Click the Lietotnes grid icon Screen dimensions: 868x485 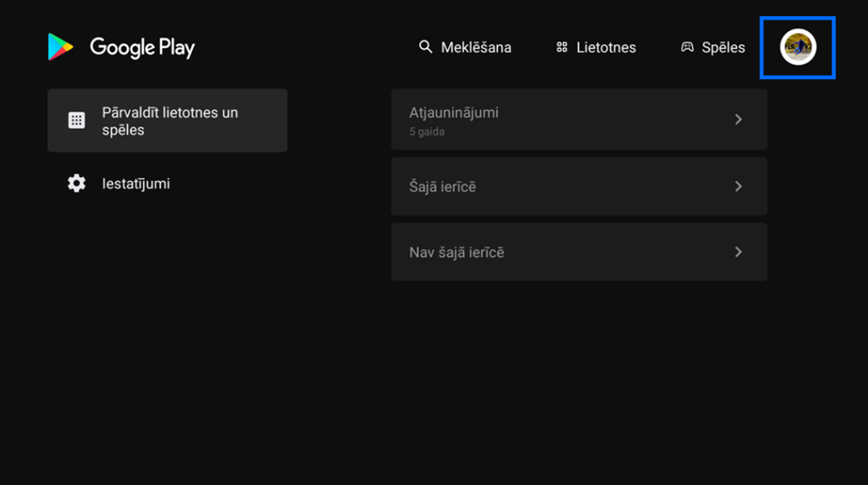click(562, 47)
